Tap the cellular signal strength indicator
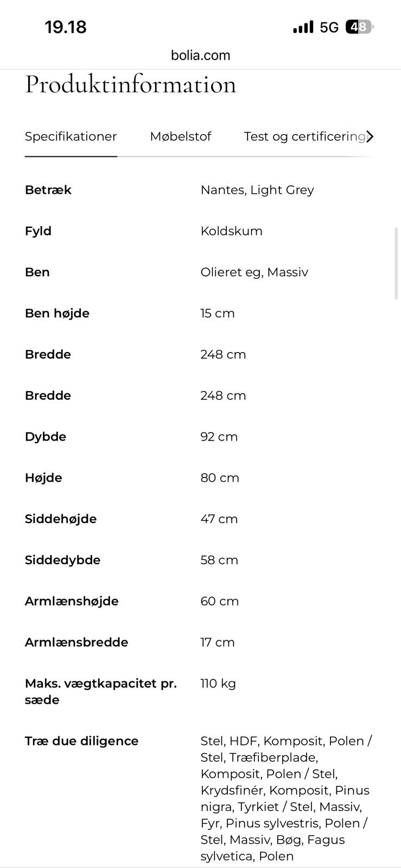 [x=302, y=26]
